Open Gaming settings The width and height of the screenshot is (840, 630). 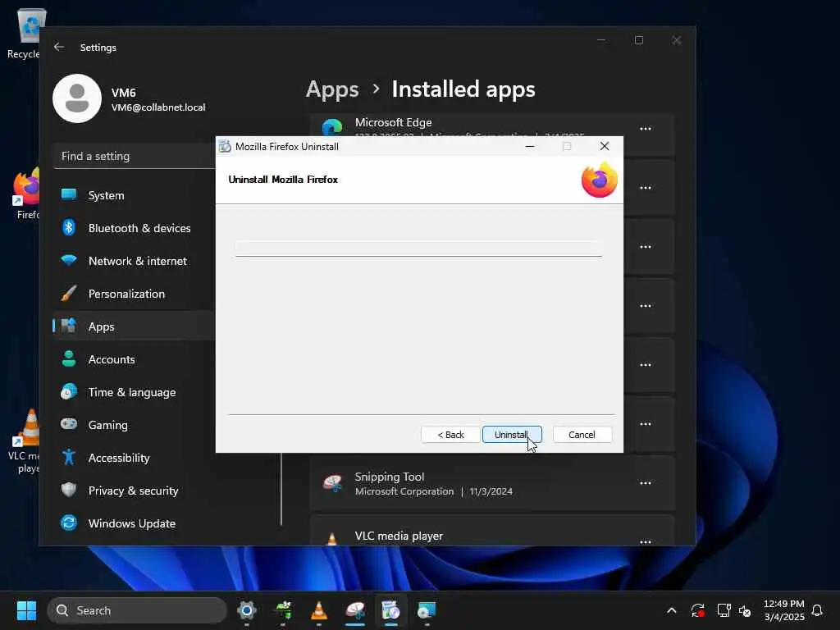point(134,425)
